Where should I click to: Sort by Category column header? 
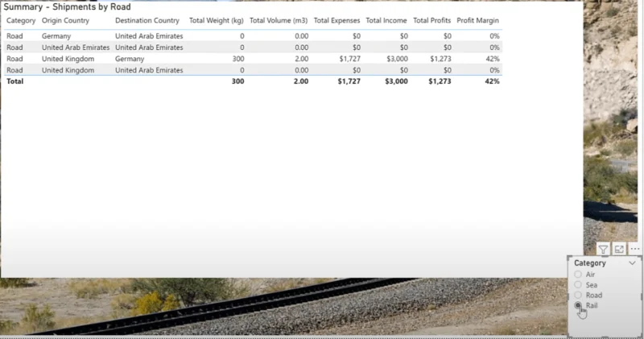[21, 21]
